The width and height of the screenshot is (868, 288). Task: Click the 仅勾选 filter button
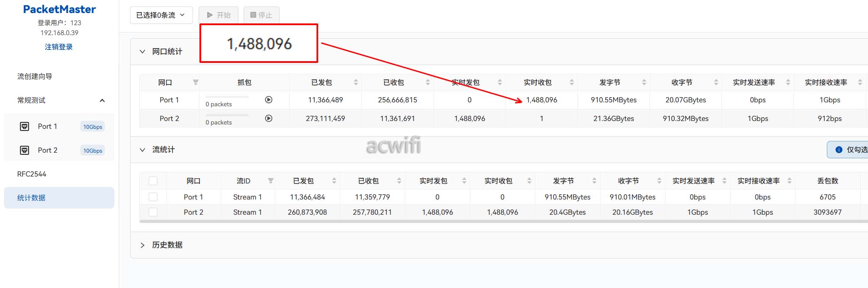[848, 150]
